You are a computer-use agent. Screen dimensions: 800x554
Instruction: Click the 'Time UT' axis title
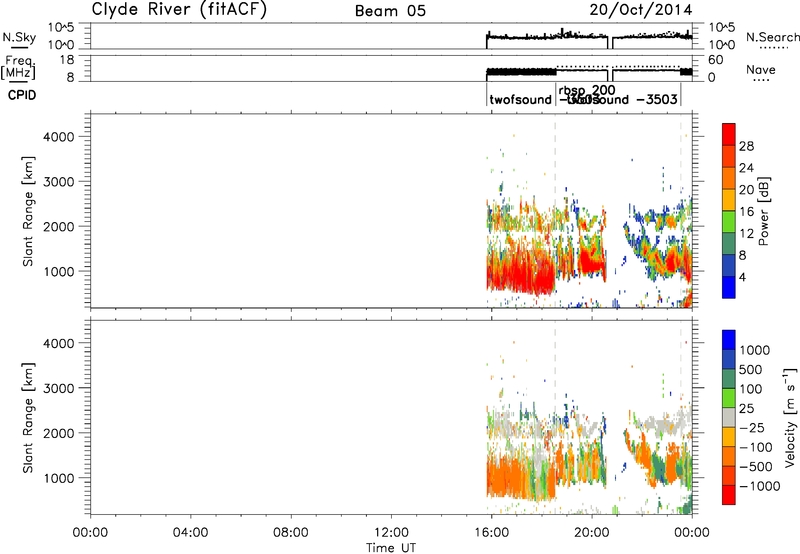[391, 548]
